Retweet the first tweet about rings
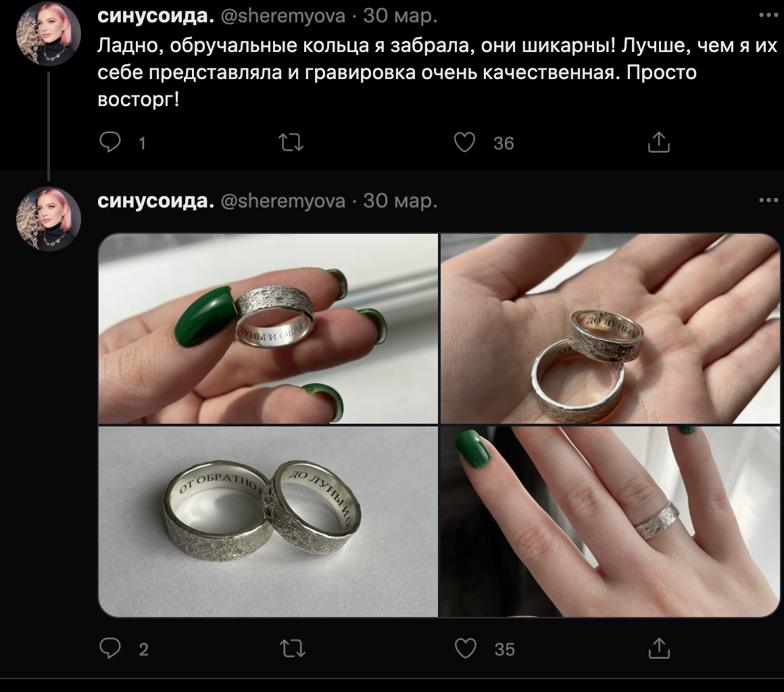This screenshot has width=784, height=692. 291,143
